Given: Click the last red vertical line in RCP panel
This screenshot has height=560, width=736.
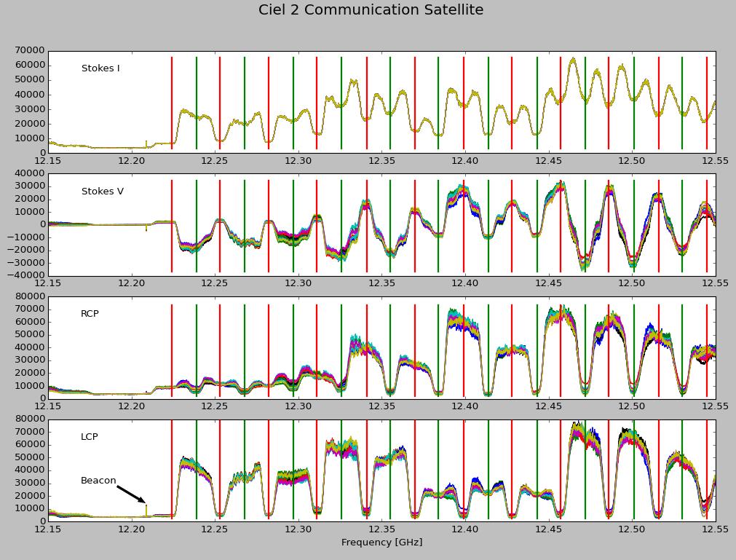Looking at the screenshot, I should [x=706, y=350].
